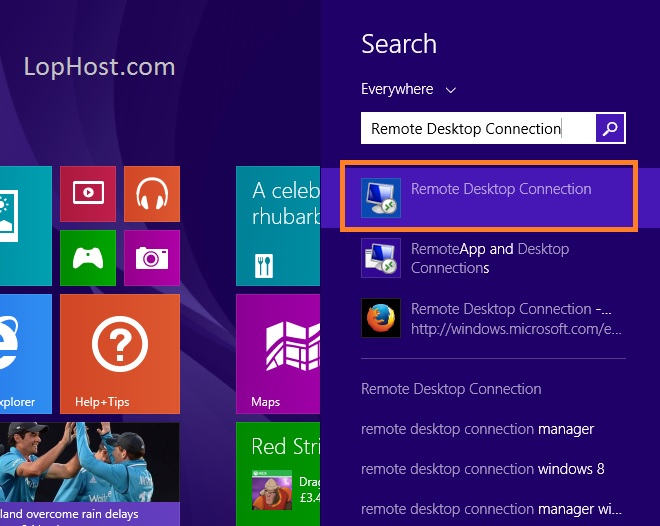The width and height of the screenshot is (660, 526).
Task: Open the Music headphones tile
Action: [x=152, y=194]
